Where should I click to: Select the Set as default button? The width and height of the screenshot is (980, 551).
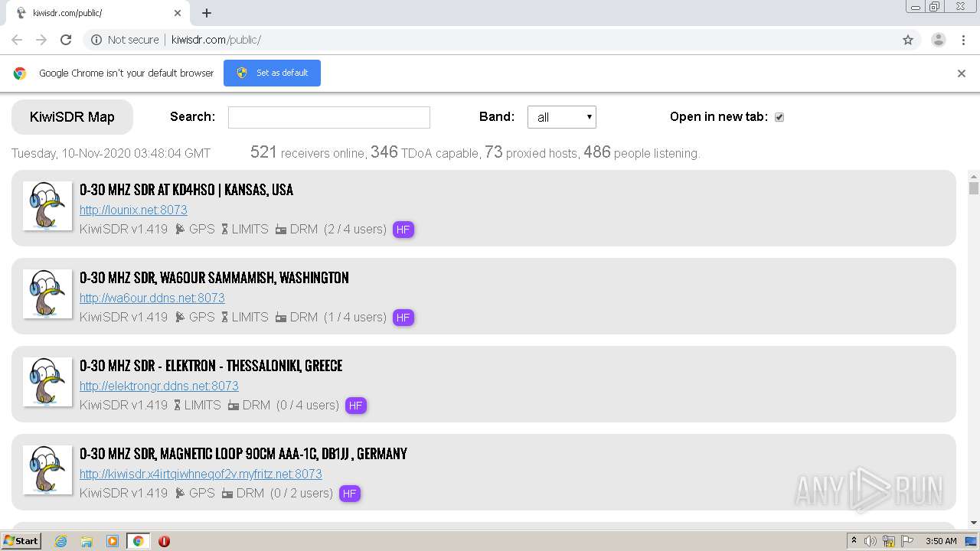[x=272, y=73]
